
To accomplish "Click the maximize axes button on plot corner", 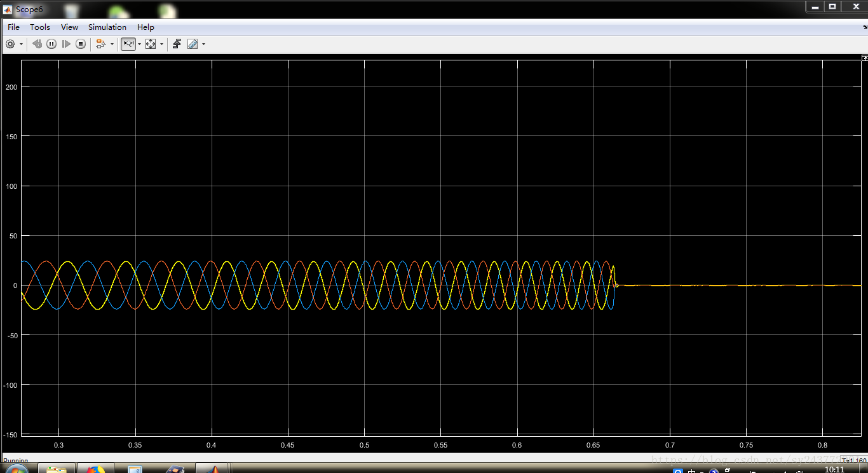I will pyautogui.click(x=864, y=58).
